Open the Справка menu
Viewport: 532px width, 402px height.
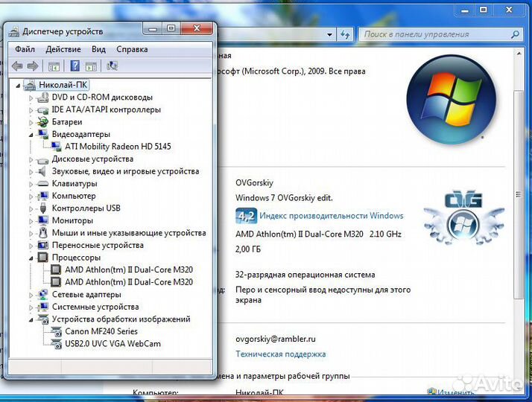132,49
